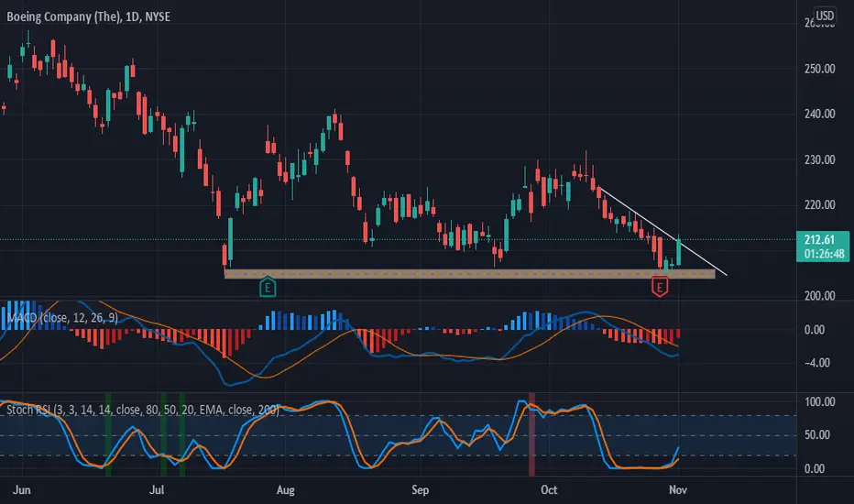Viewport: 854px width, 504px height.
Task: Click the 250.00 price axis label
Action: (819, 69)
